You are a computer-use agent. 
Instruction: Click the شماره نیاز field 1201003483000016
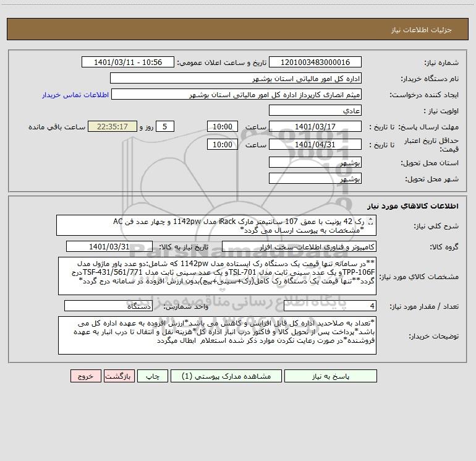[x=315, y=62]
